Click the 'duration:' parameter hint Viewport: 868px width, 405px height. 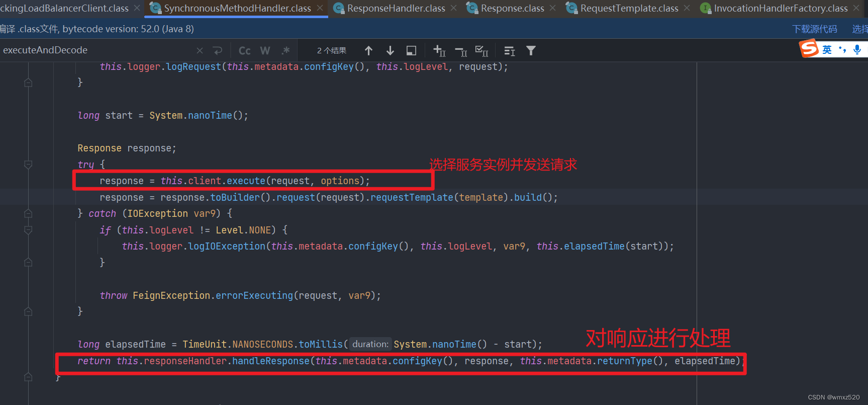(x=370, y=344)
